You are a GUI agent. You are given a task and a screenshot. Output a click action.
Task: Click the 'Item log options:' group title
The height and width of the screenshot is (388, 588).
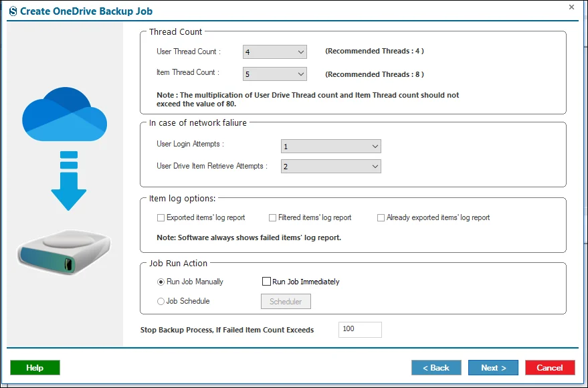[x=182, y=198]
